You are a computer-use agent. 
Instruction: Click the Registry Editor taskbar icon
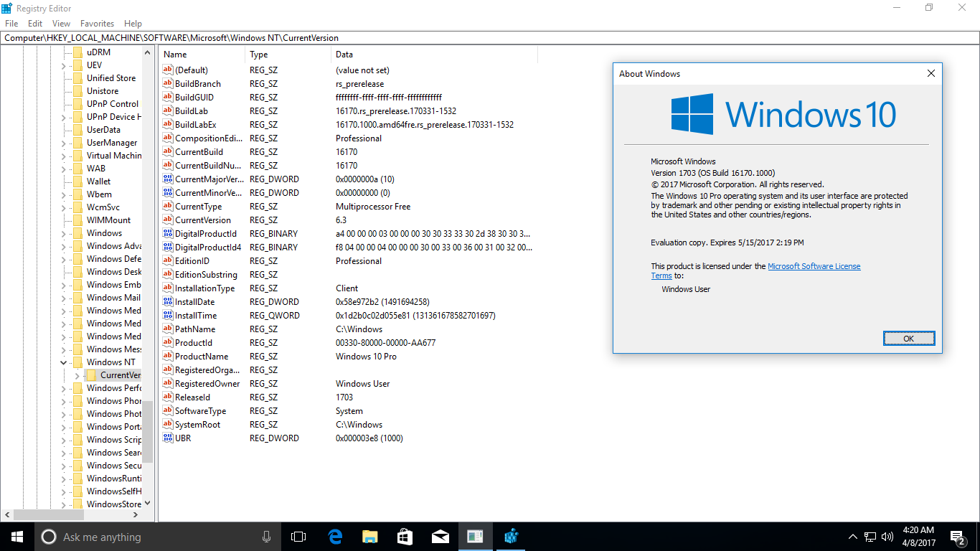[511, 537]
